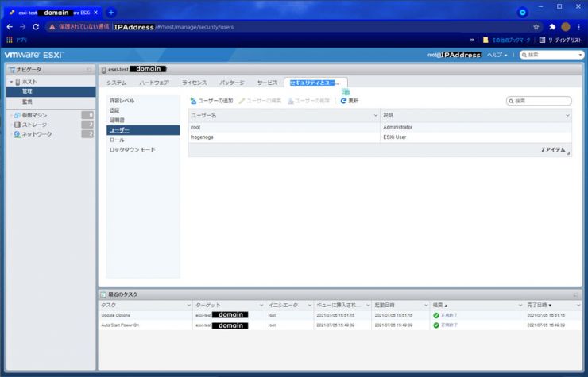Switch to the System tab
Viewport: 588px width, 377px height.
116,83
